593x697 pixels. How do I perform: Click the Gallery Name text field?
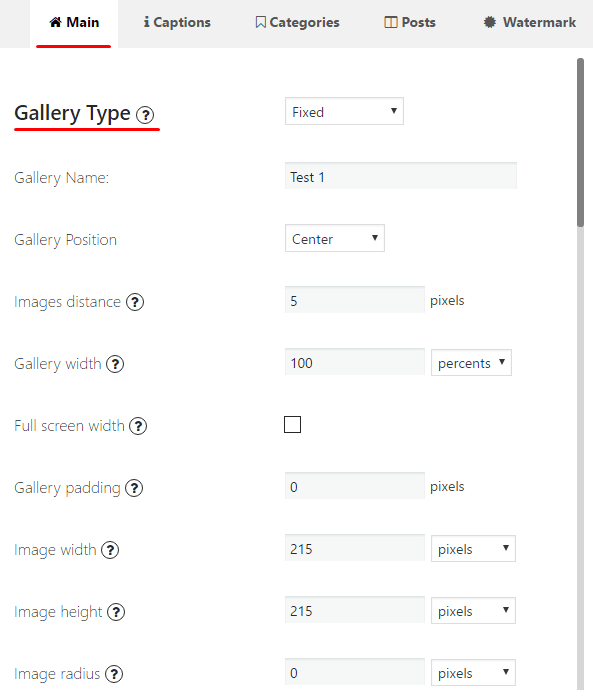pyautogui.click(x=401, y=176)
